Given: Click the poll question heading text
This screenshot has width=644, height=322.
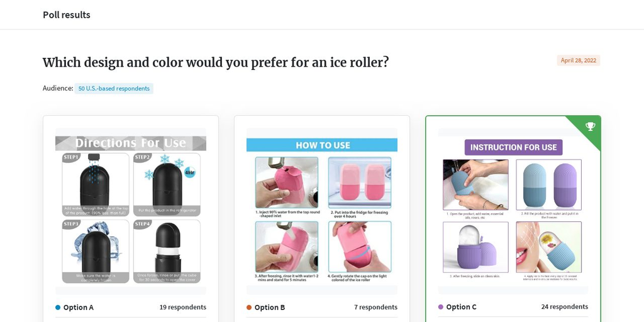Looking at the screenshot, I should pos(216,62).
